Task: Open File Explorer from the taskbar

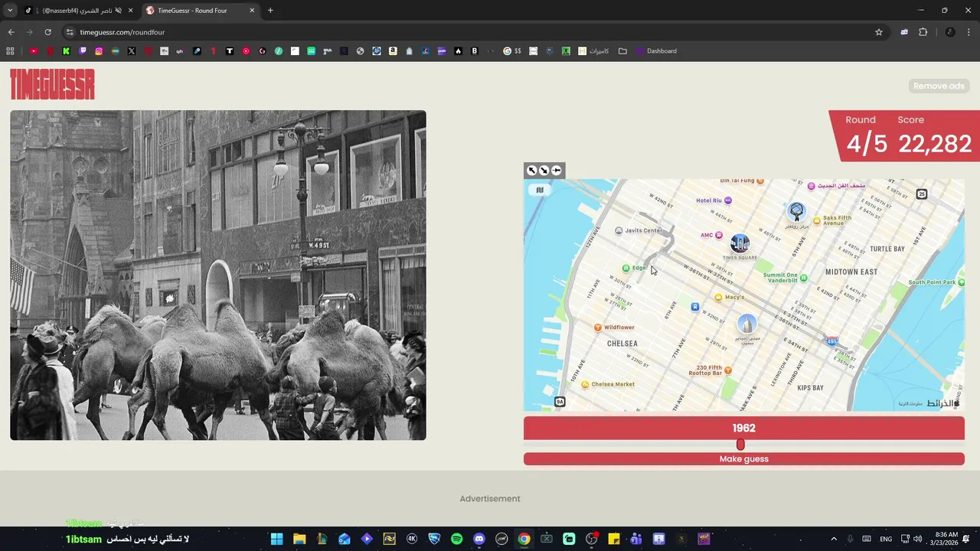Action: 299,539
